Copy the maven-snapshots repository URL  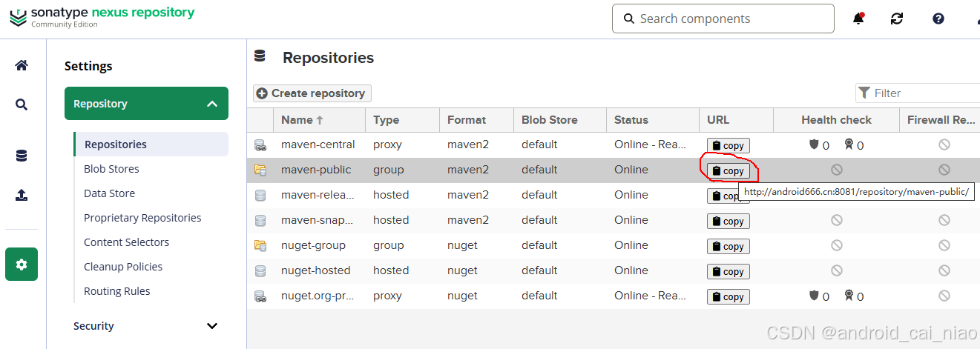pyautogui.click(x=728, y=222)
